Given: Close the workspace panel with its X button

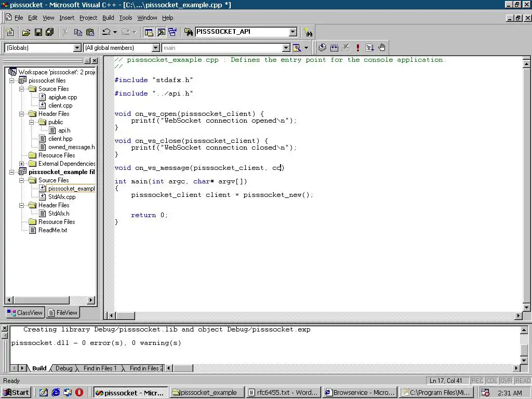Looking at the screenshot, I should (95, 61).
